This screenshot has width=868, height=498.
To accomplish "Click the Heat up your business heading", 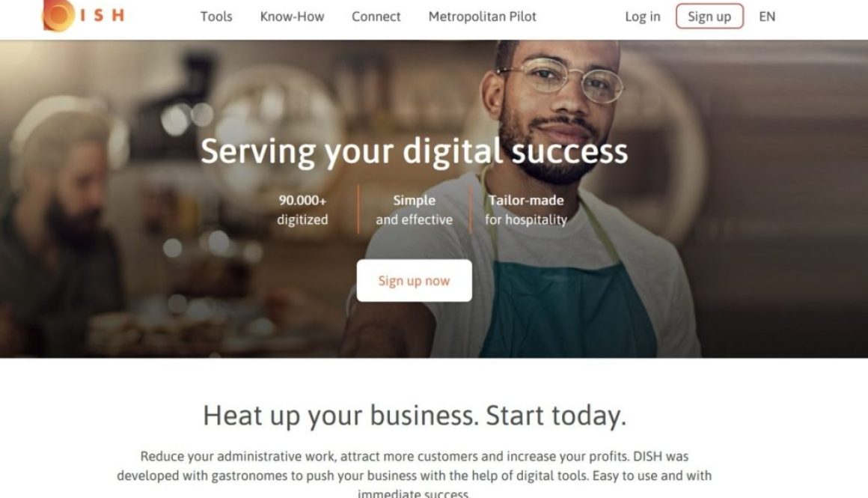I will (x=414, y=416).
